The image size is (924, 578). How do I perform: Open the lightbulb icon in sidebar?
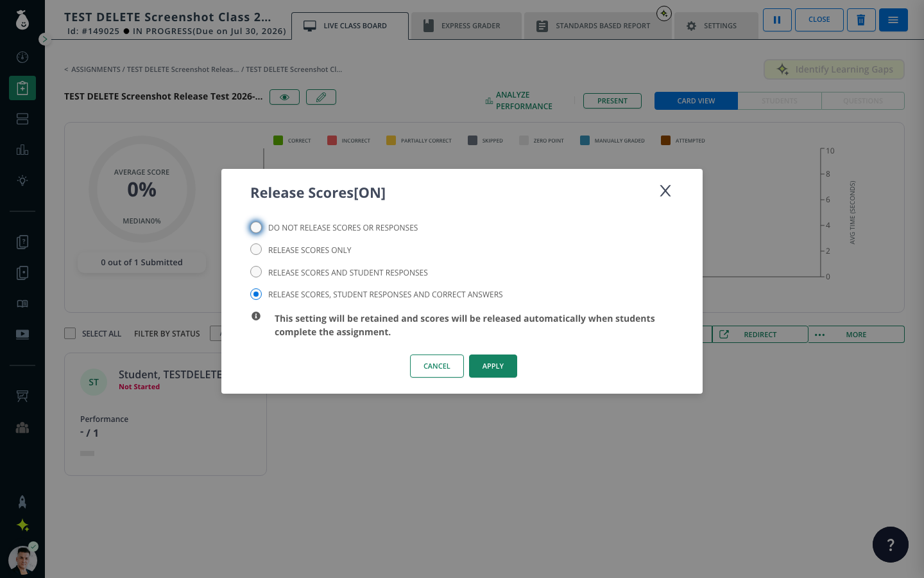pos(22,180)
